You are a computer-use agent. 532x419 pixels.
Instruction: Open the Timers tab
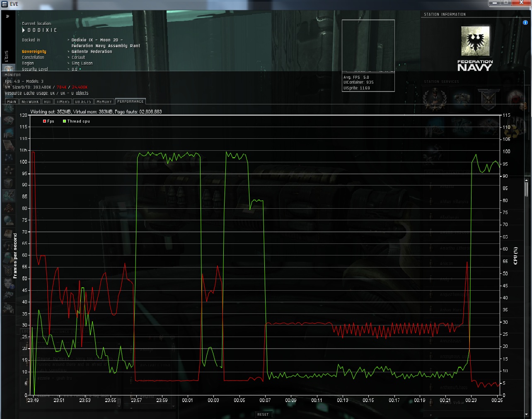(x=63, y=101)
